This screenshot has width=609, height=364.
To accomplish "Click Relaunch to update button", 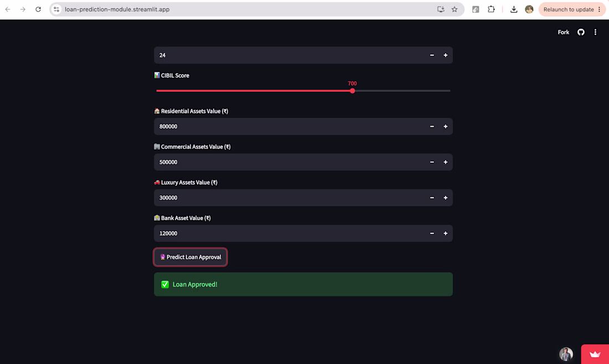I will (x=572, y=9).
